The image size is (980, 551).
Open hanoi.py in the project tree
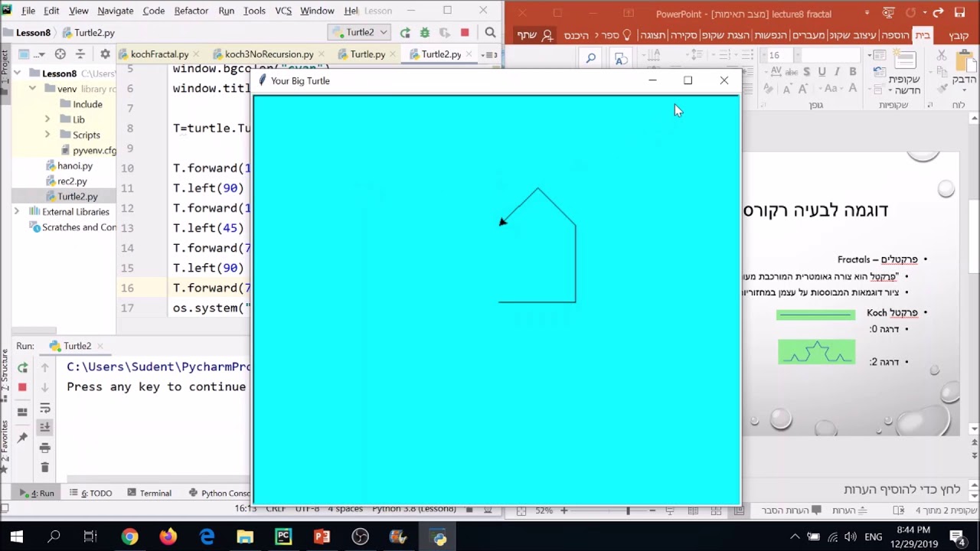coord(74,165)
